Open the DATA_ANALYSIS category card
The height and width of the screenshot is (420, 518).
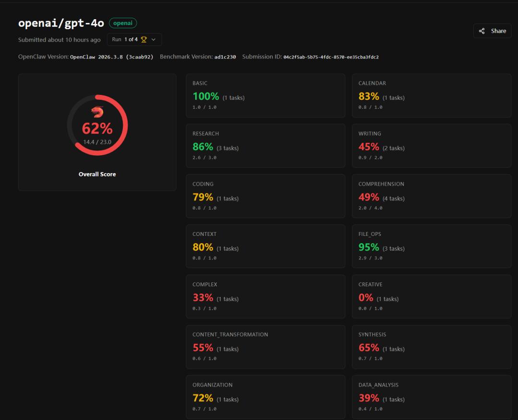click(431, 397)
